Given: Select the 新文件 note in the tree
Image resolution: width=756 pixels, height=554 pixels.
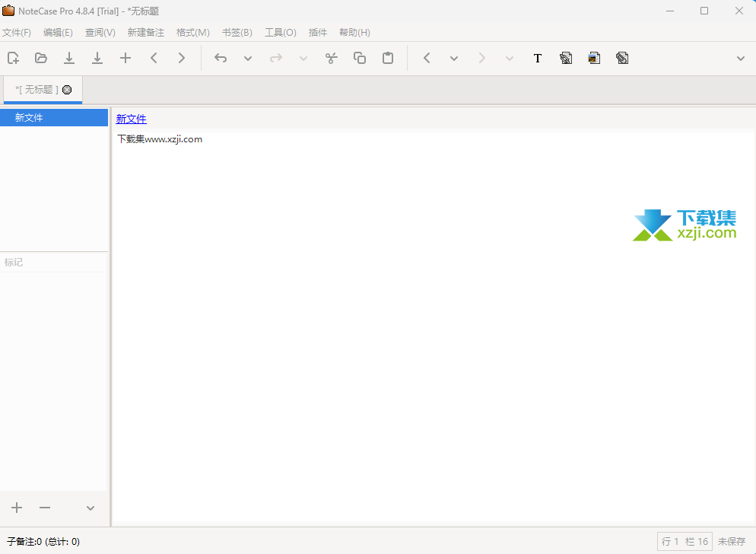Looking at the screenshot, I should click(x=54, y=118).
